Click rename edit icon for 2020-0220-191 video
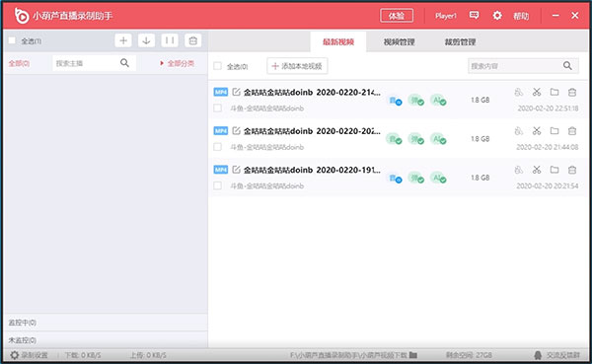592x364 pixels. click(x=236, y=170)
